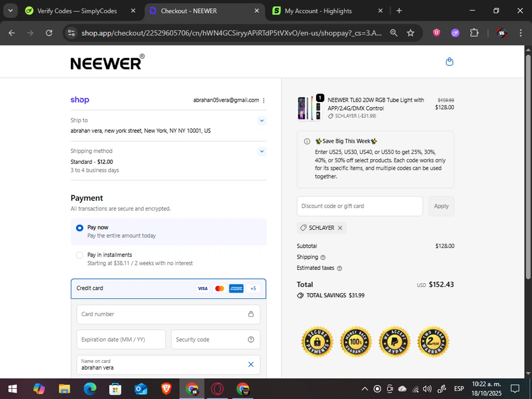
Task: Click the Card number field
Action: [168, 314]
